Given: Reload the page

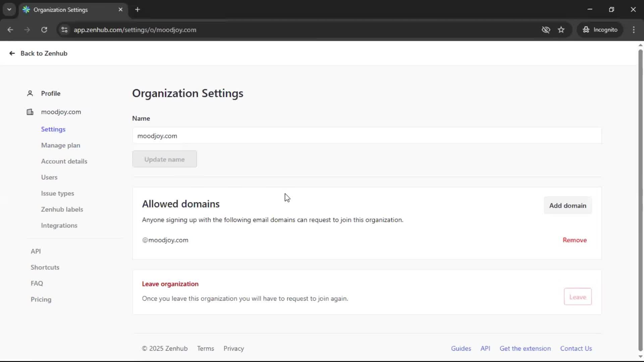Looking at the screenshot, I should [44, 30].
